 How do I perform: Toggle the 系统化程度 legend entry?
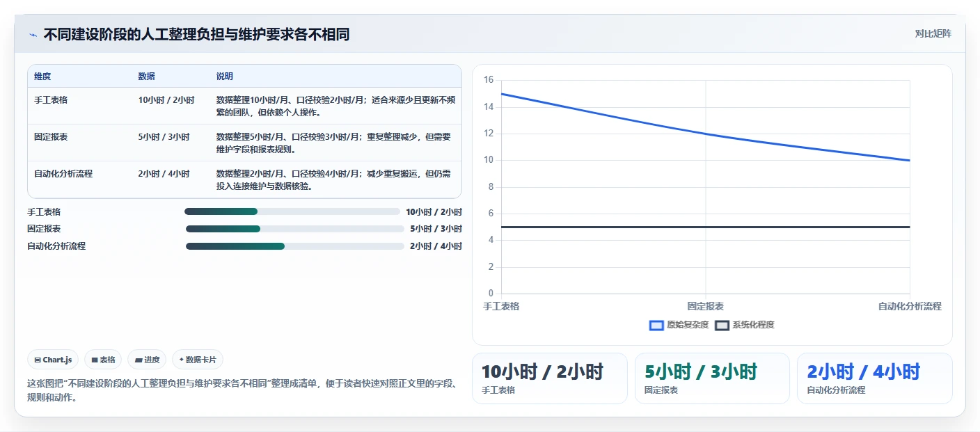pos(745,325)
